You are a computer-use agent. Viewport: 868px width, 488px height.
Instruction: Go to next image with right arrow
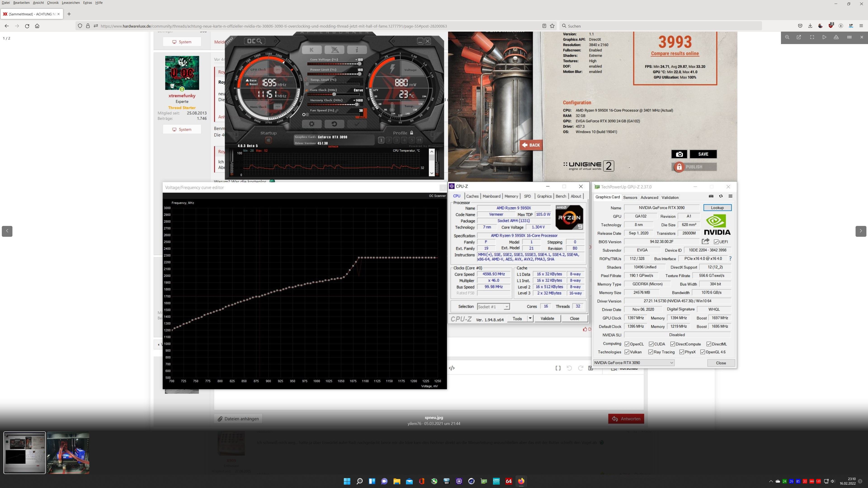click(x=861, y=231)
